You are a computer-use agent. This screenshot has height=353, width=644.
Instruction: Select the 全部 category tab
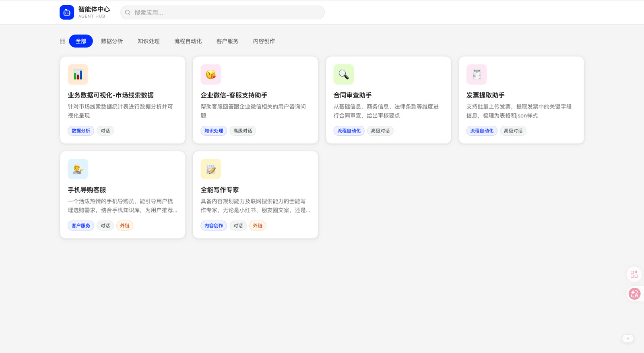[81, 41]
